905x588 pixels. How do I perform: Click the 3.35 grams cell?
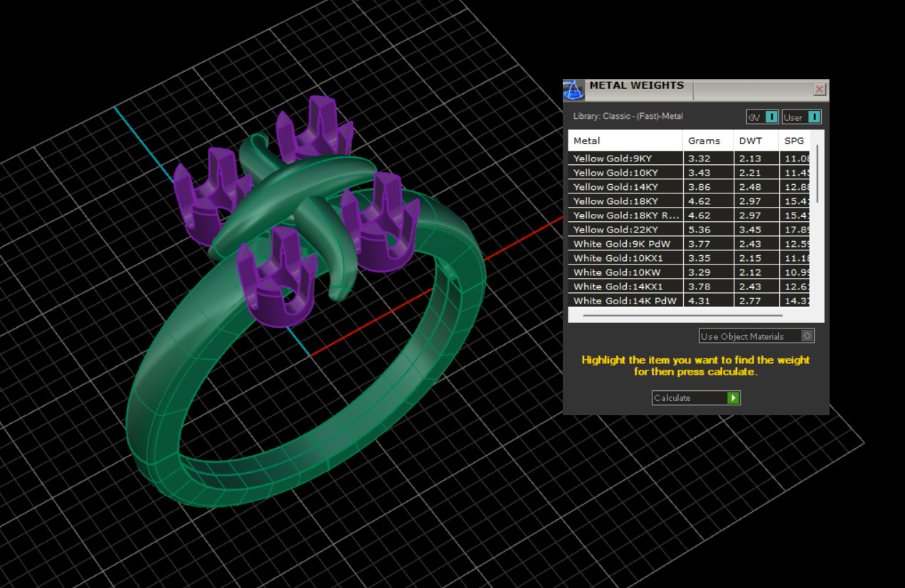708,258
